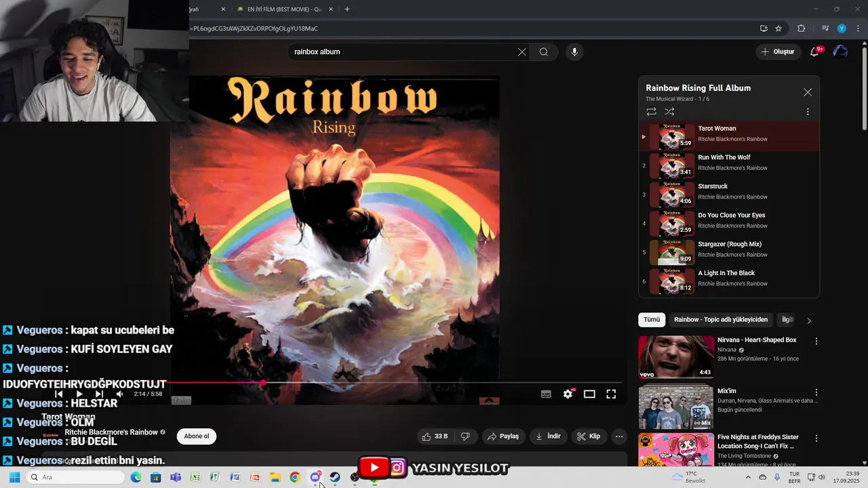The image size is (868, 488).
Task: Click Paylaş share button
Action: pyautogui.click(x=503, y=436)
